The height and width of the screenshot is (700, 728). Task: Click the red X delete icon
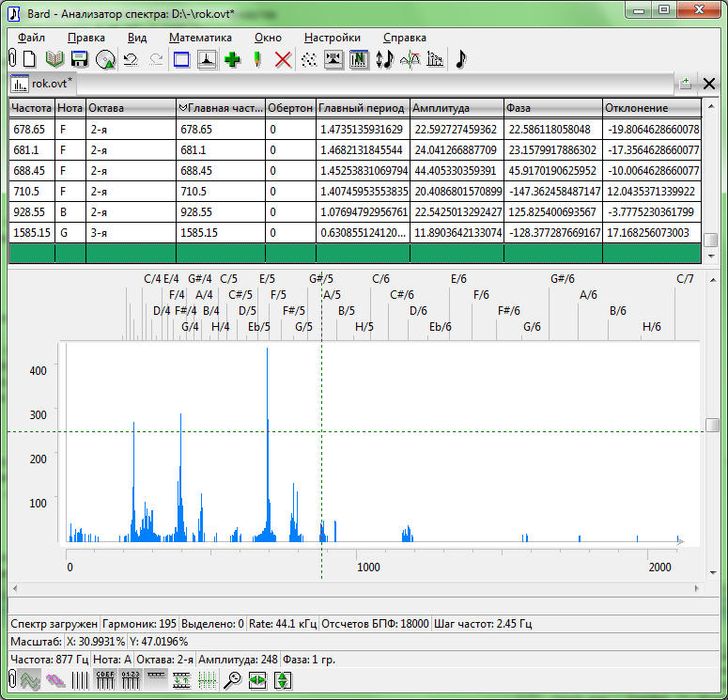[x=283, y=59]
